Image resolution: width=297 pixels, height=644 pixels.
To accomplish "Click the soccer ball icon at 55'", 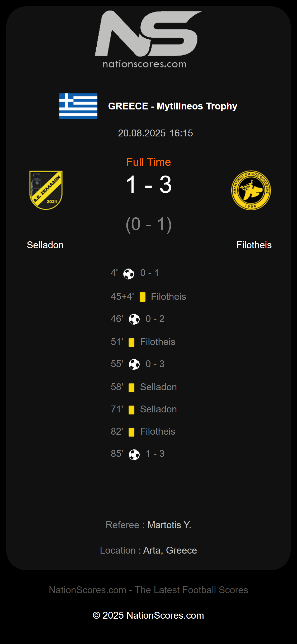I will pyautogui.click(x=134, y=364).
